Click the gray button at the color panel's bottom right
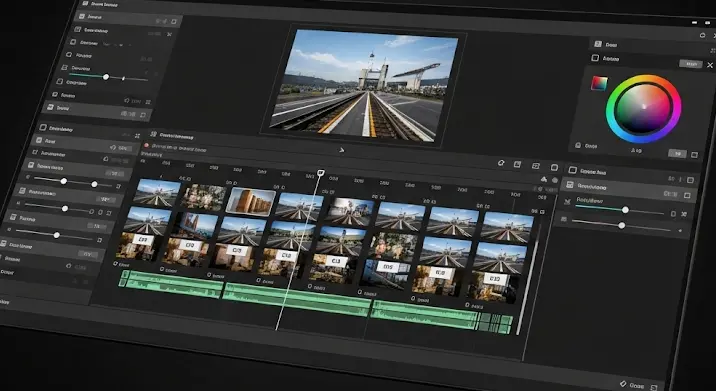The height and width of the screenshot is (391, 716). coord(677,153)
